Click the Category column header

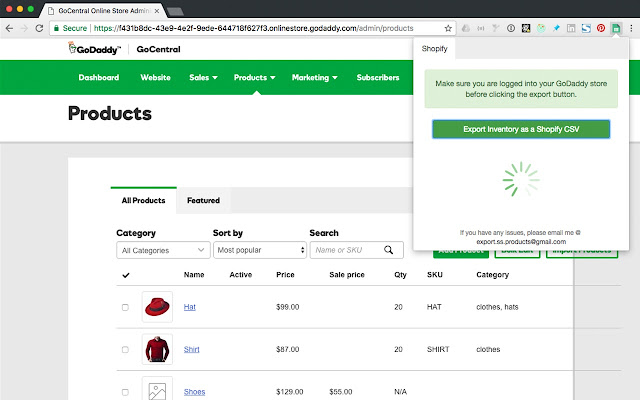[x=493, y=275]
